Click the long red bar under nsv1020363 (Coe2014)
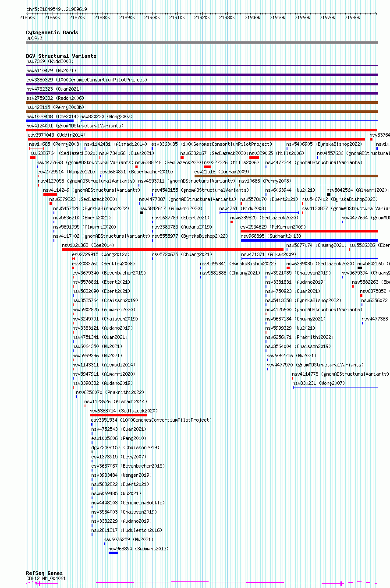The height and width of the screenshot is (588, 390). pyautogui.click(x=173, y=250)
